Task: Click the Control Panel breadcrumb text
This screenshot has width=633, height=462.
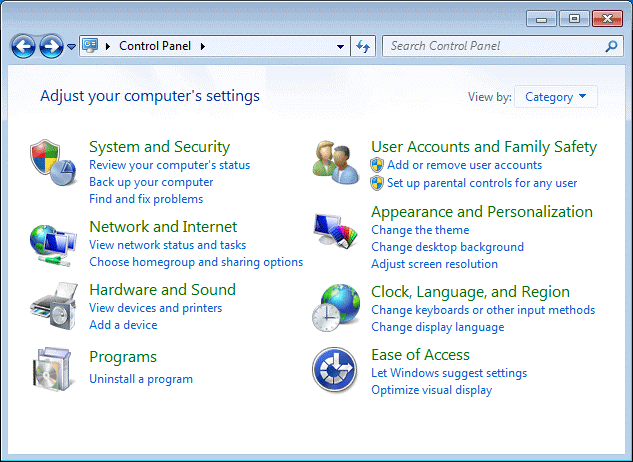Action: pyautogui.click(x=155, y=46)
